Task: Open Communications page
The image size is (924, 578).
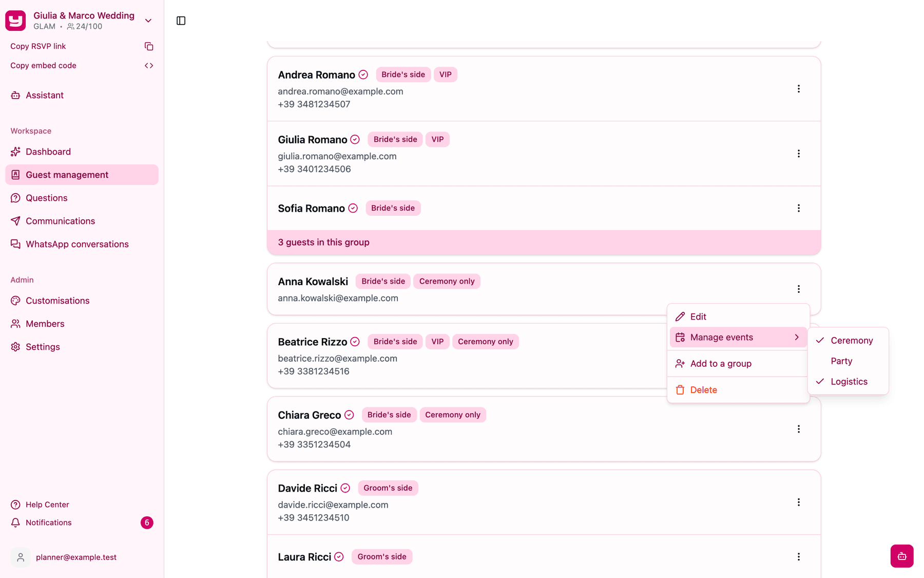Action: [82, 221]
